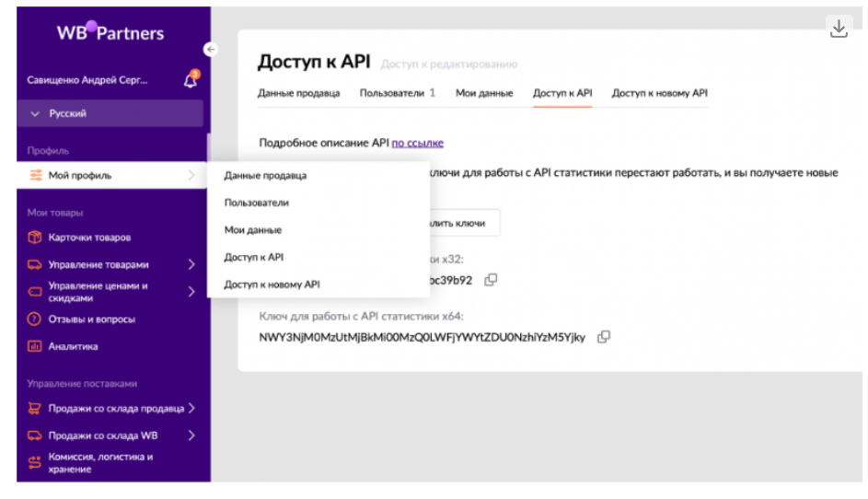Open the Аналитика section
Screen dimensions: 868x499
(73, 347)
